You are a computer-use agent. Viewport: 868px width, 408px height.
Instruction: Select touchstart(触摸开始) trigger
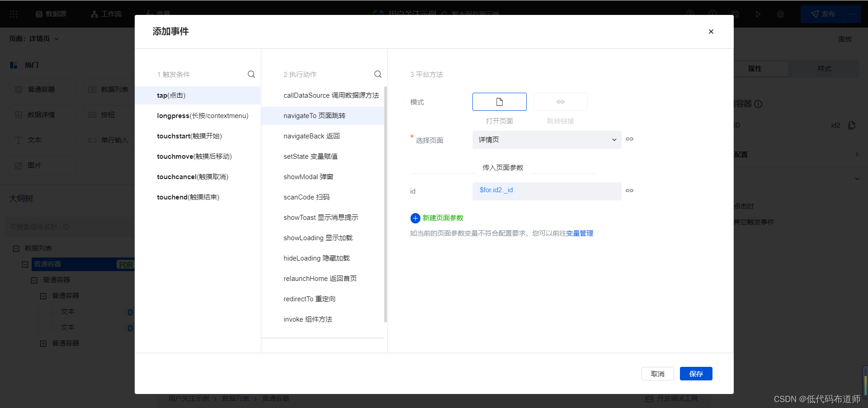pyautogui.click(x=198, y=136)
